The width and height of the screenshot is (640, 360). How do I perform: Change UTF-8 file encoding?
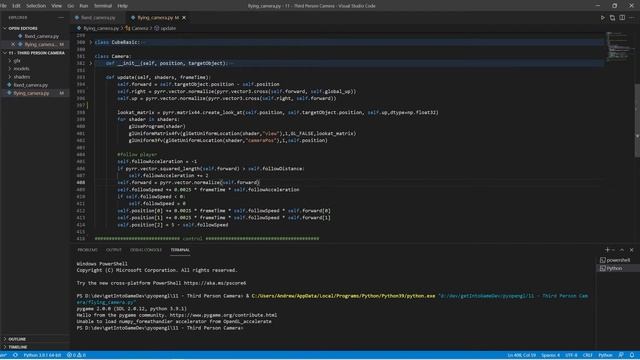pyautogui.click(x=571, y=355)
